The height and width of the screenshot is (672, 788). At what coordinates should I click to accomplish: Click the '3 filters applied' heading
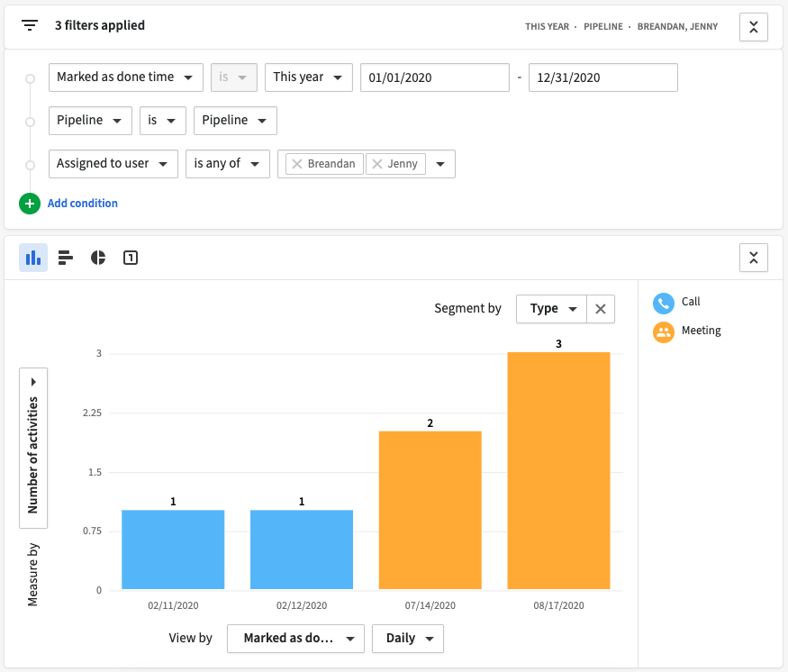pos(99,25)
